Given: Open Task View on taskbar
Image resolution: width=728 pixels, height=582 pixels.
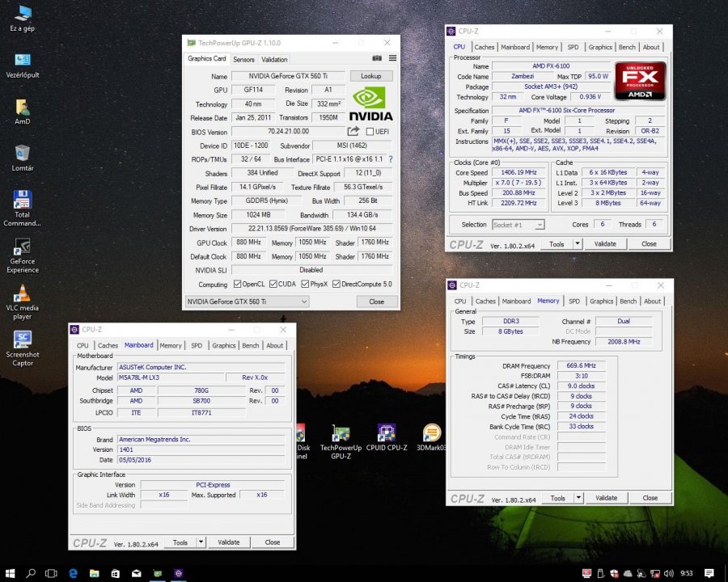Looking at the screenshot, I should click(x=51, y=573).
